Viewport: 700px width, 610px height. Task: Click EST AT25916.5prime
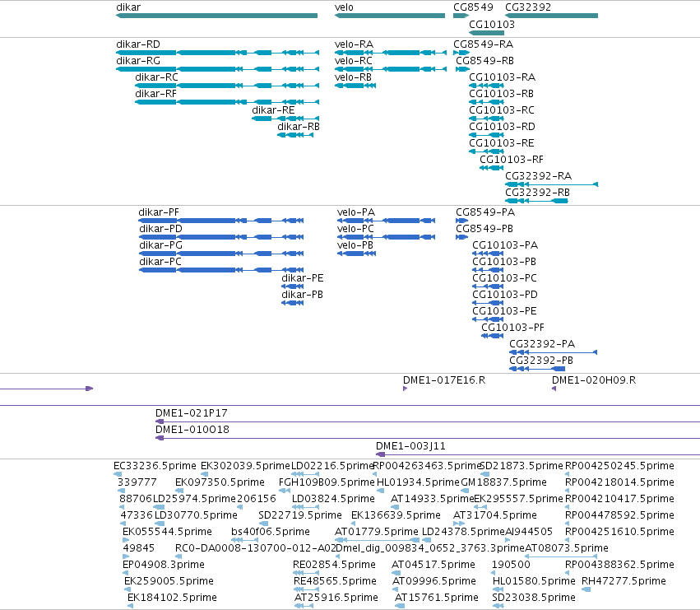coord(304,606)
